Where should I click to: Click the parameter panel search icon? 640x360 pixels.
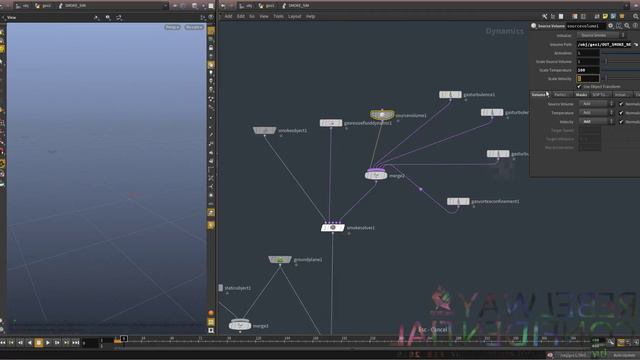coord(627,26)
